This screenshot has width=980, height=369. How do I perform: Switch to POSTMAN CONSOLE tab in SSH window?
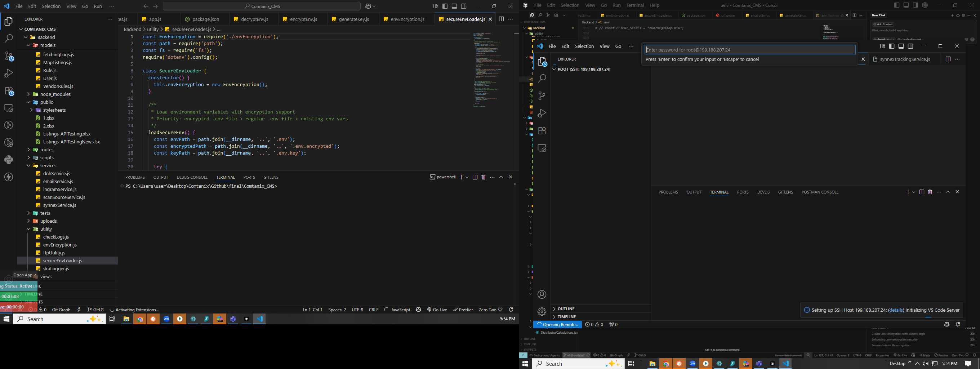820,192
